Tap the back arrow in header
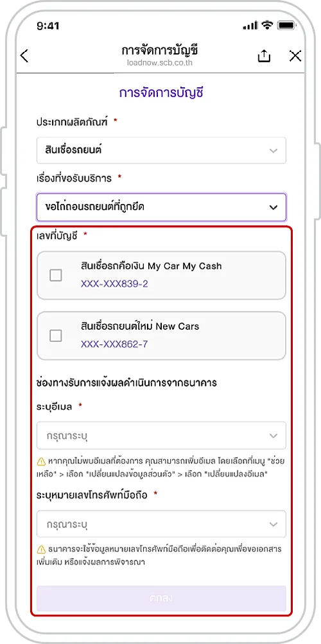 [24, 56]
